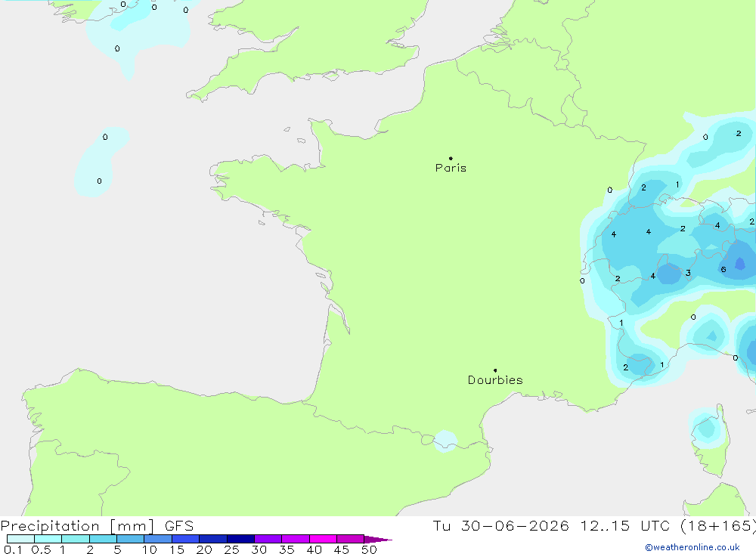This screenshot has width=756, height=554.
Task: Click the precipitation value 6 on the map
Action: click(x=723, y=270)
